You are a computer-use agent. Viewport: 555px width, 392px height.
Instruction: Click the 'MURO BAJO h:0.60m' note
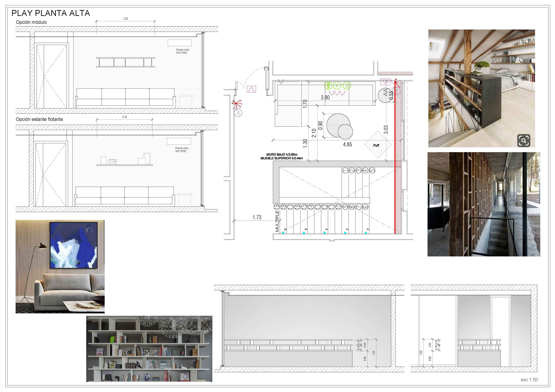(282, 154)
